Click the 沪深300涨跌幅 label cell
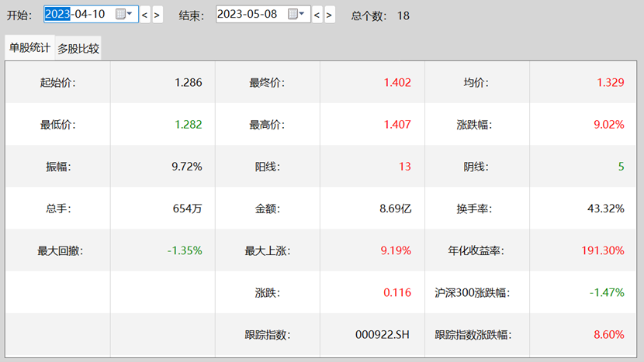 pyautogui.click(x=477, y=293)
